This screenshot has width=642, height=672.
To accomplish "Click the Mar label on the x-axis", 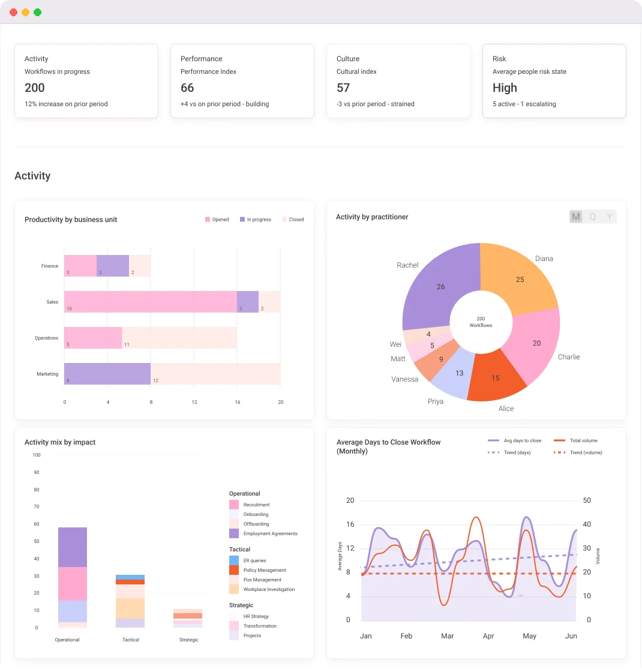I will tap(447, 636).
